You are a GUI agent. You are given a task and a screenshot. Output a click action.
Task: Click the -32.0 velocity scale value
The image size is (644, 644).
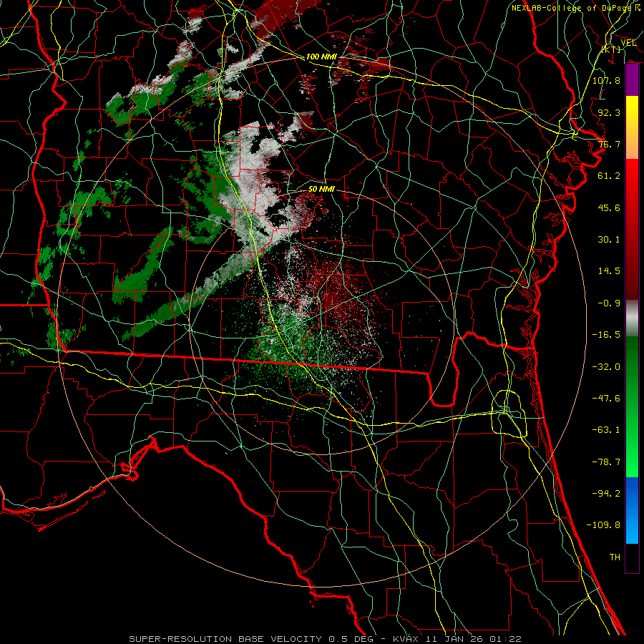pyautogui.click(x=606, y=367)
